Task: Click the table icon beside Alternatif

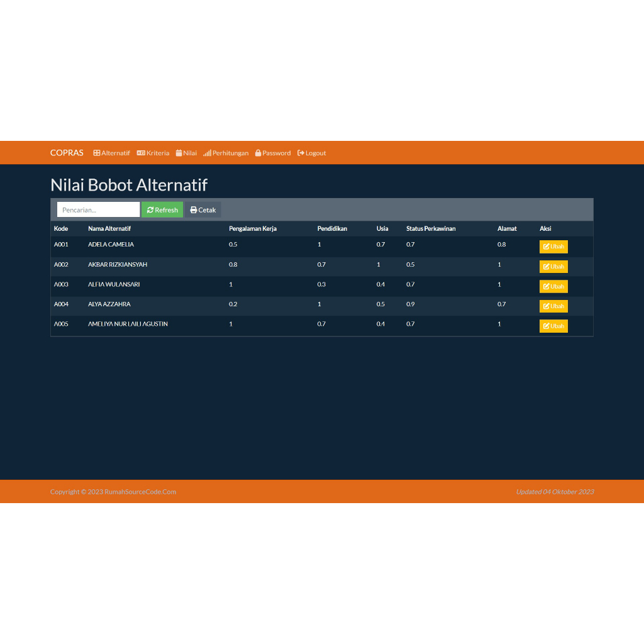Action: (x=96, y=153)
